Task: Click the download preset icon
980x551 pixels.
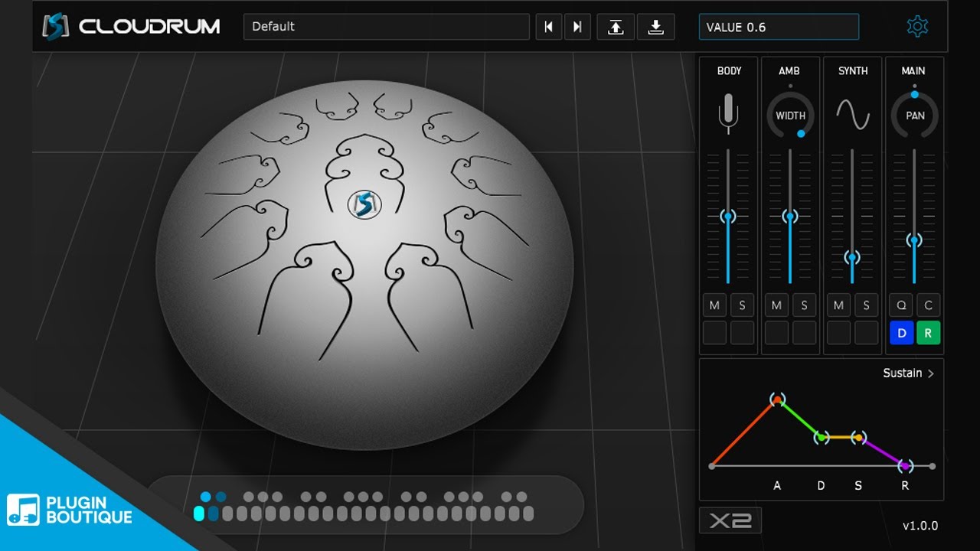Action: coord(655,27)
